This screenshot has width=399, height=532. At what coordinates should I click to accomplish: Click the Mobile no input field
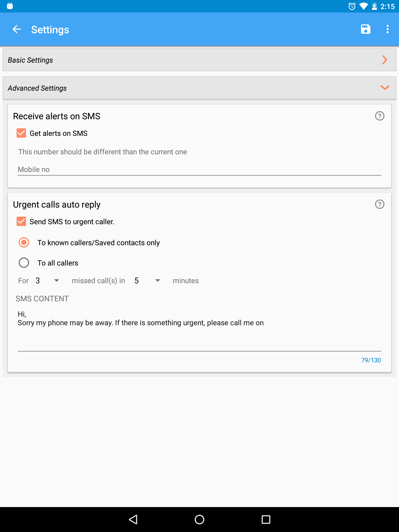(x=199, y=169)
